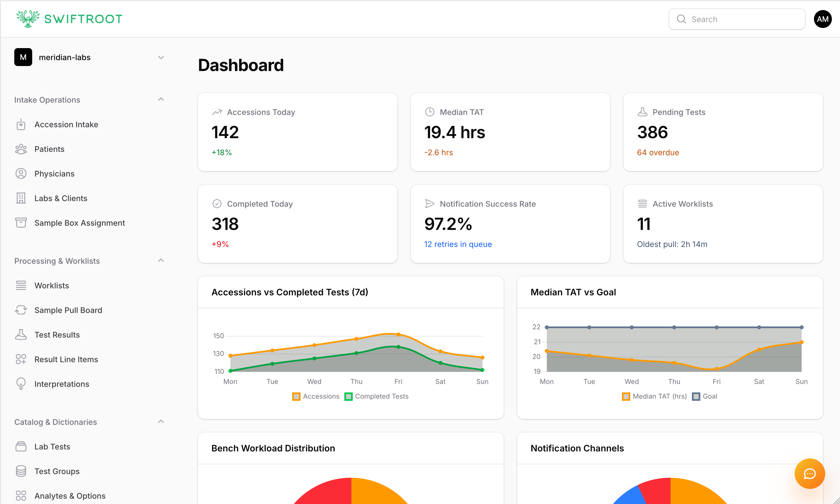Click the Patients group icon
The image size is (840, 504).
[x=21, y=149]
